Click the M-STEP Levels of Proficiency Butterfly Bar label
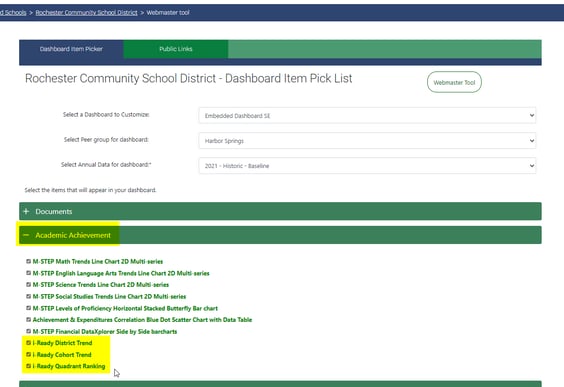Screen dimensions: 564x387 click(125, 308)
